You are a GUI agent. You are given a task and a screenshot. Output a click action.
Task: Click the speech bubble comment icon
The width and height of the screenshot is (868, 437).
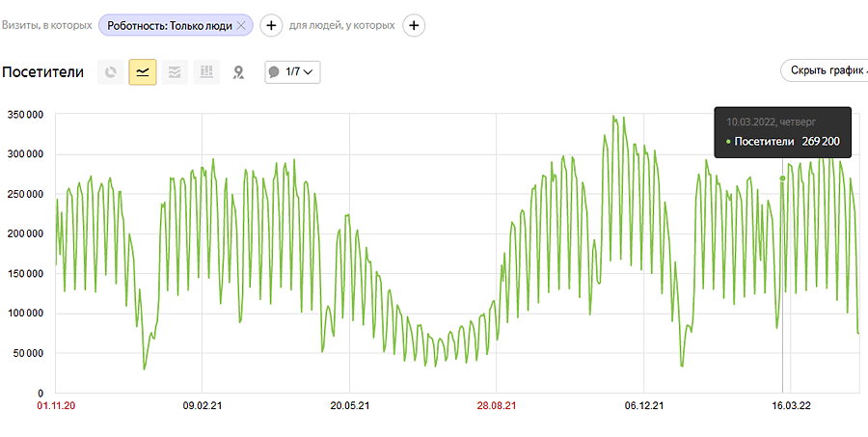click(275, 71)
